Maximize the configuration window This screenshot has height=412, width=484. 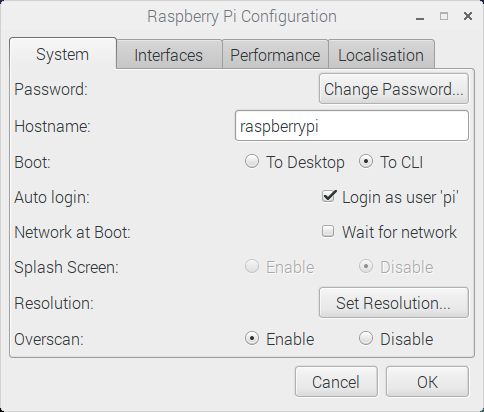click(x=444, y=16)
